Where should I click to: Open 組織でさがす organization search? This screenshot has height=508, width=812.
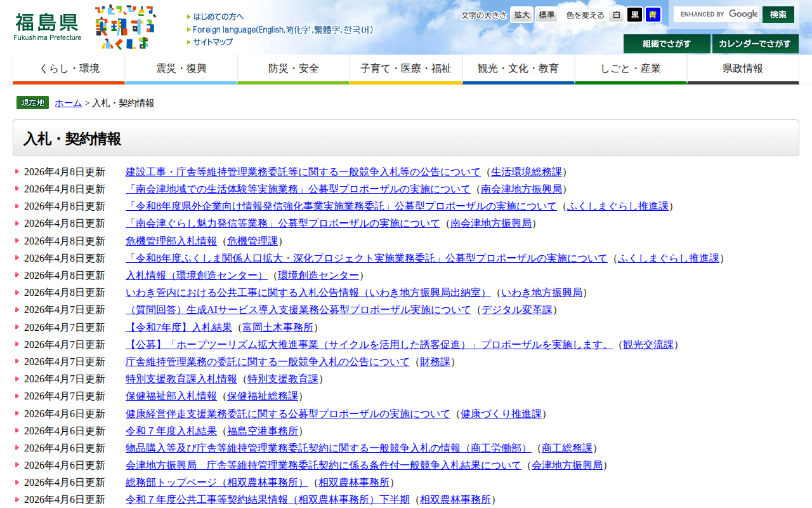pyautogui.click(x=667, y=44)
